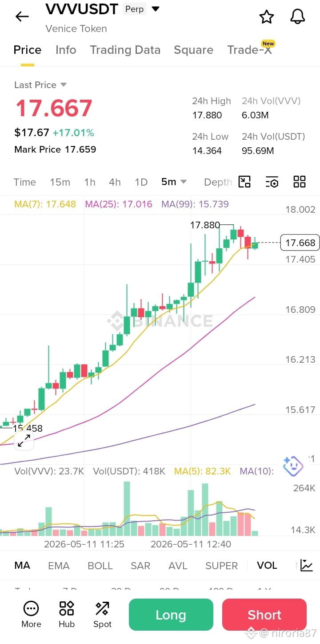
Task: Tap the 24h Low value 14.364
Action: (207, 151)
